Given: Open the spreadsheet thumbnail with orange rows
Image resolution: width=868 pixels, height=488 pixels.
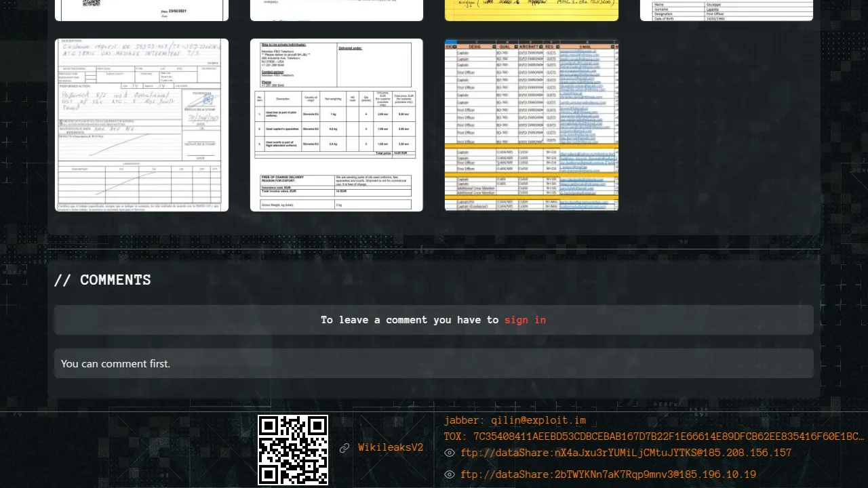Looking at the screenshot, I should (x=532, y=125).
